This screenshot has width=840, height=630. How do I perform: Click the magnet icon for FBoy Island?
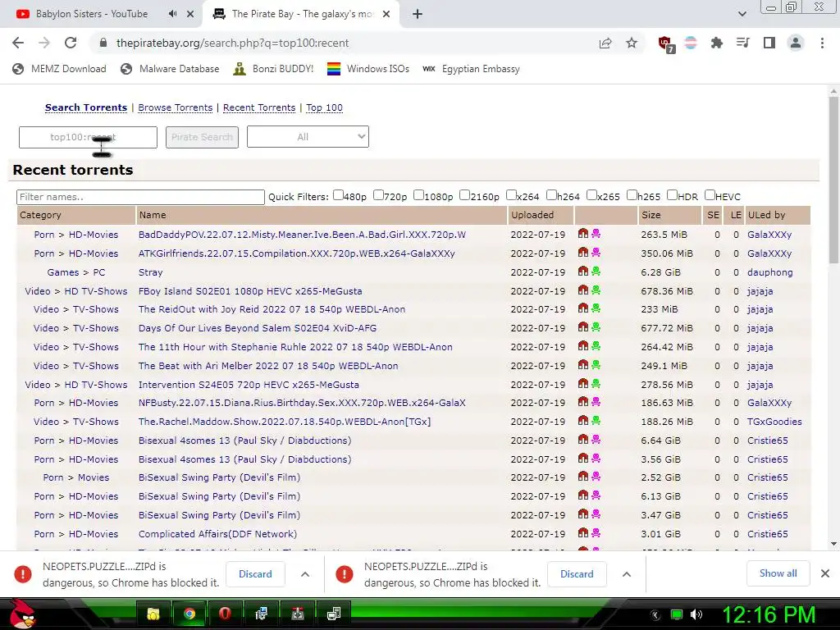point(583,290)
